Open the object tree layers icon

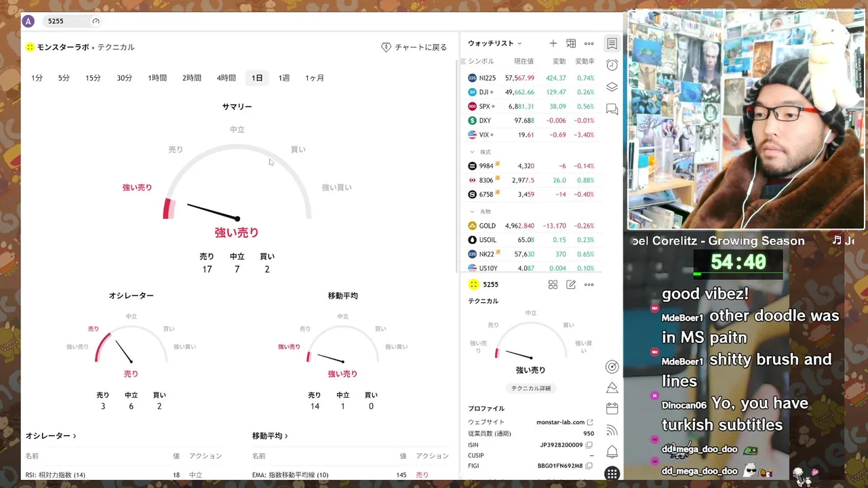(x=612, y=87)
